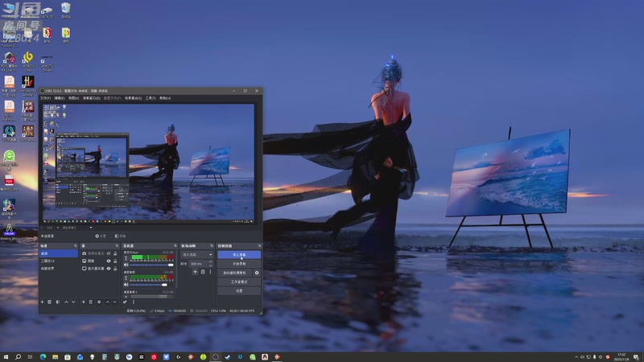Open virtual camera settings gear icon
The image size is (644, 362).
click(257, 273)
